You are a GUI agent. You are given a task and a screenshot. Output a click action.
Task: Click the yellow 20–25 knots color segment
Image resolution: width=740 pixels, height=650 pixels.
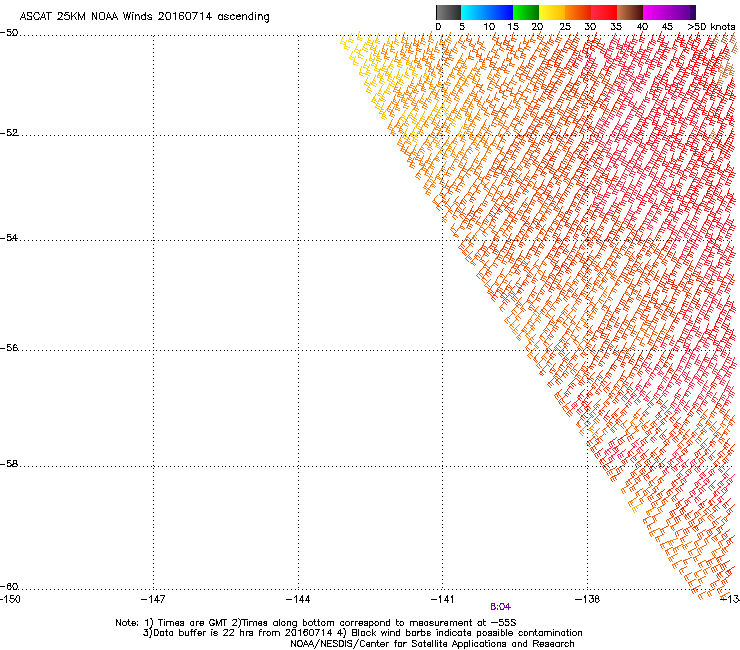point(552,12)
